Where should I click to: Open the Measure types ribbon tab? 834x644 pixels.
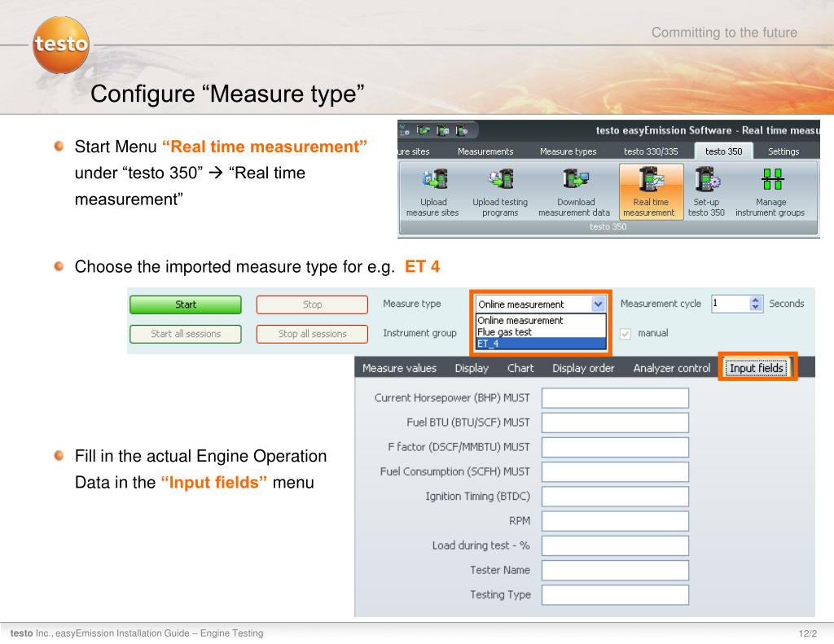tap(568, 151)
